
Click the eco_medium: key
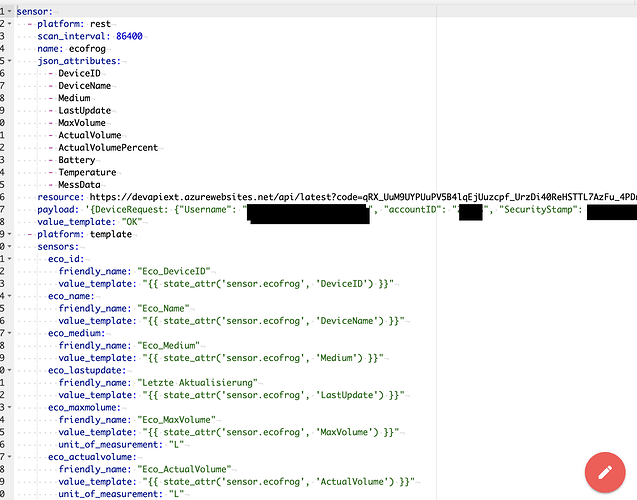pyautogui.click(x=76, y=333)
